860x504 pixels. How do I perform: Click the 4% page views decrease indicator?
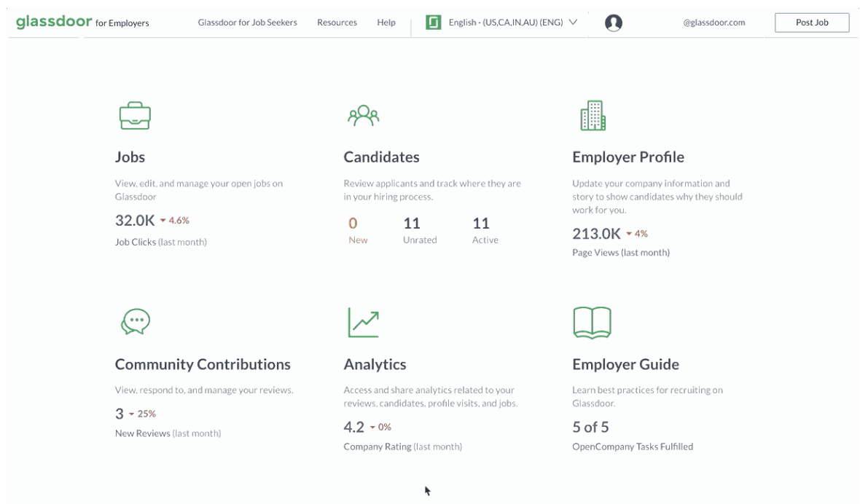[637, 233]
